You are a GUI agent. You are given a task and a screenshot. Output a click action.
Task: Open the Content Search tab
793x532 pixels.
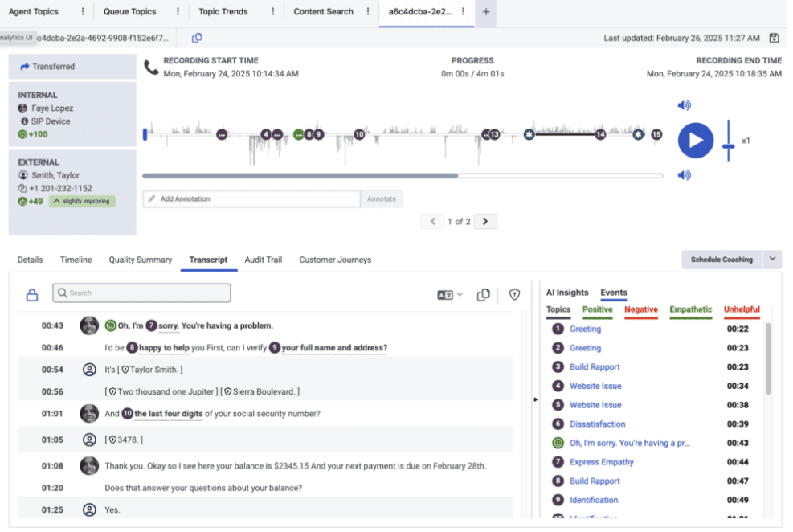324,12
